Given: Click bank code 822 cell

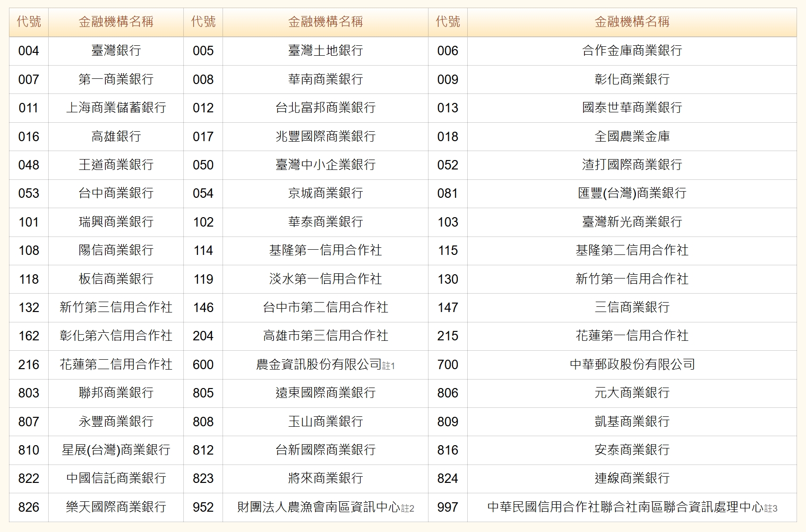Looking at the screenshot, I should (x=29, y=478).
